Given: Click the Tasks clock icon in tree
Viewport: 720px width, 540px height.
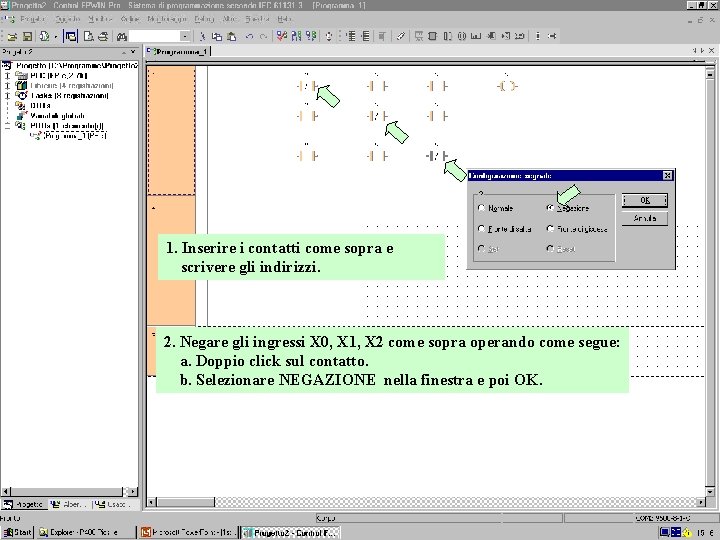Looking at the screenshot, I should tap(21, 96).
